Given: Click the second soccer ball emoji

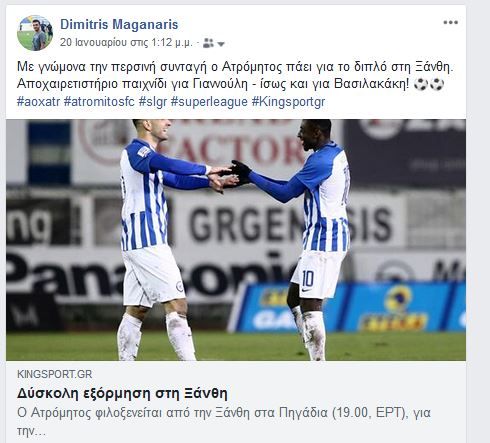Looking at the screenshot, I should coord(437,84).
